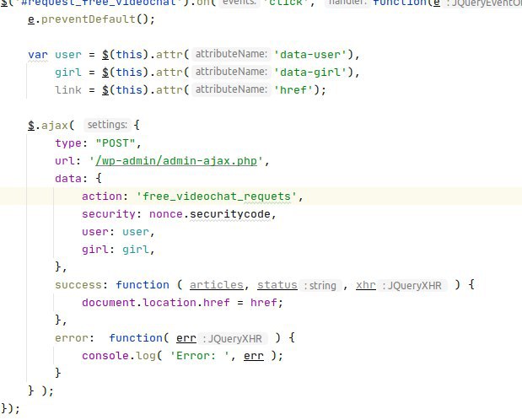Click the attributeName hint on the data-girl line

(231, 72)
